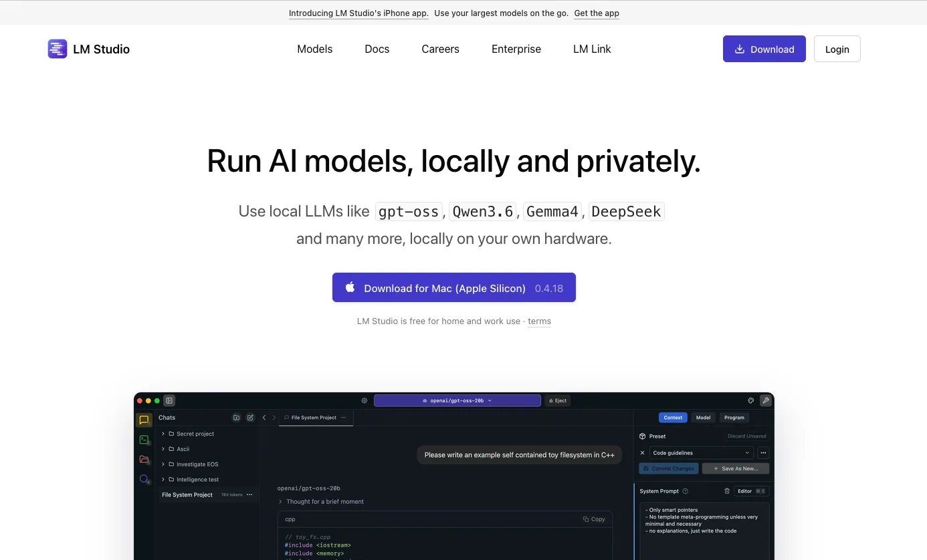Open three-dot menu on File System Project row
Screen dimensions: 927x560
pyautogui.click(x=249, y=495)
